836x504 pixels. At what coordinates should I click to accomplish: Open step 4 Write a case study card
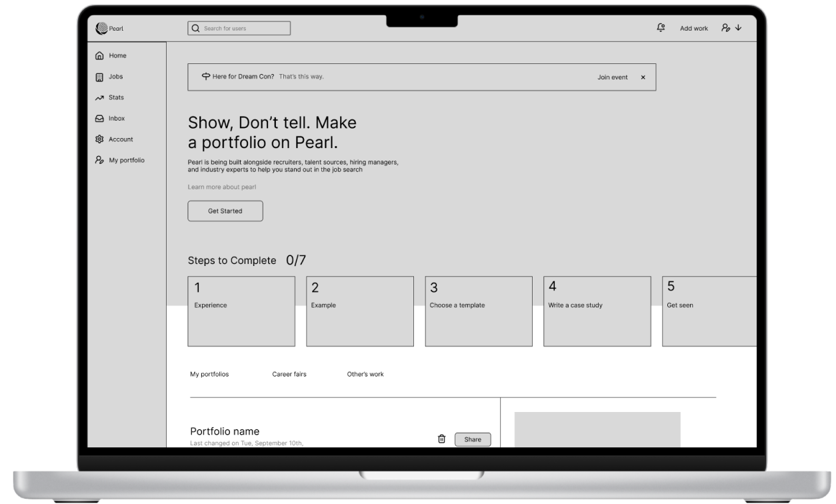pos(597,311)
